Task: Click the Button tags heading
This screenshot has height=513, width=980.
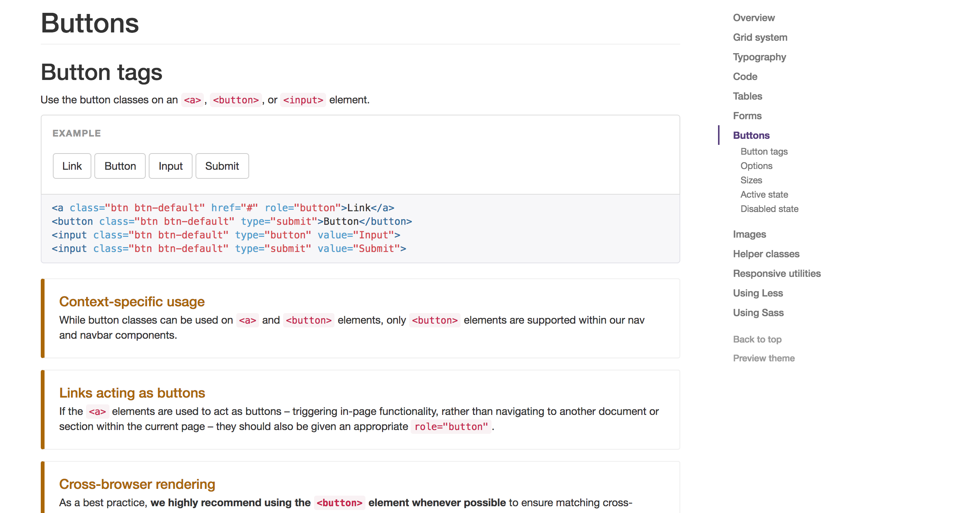Action: [102, 72]
